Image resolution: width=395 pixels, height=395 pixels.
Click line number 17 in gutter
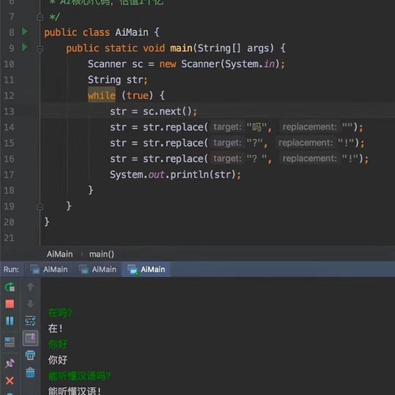(x=9, y=175)
